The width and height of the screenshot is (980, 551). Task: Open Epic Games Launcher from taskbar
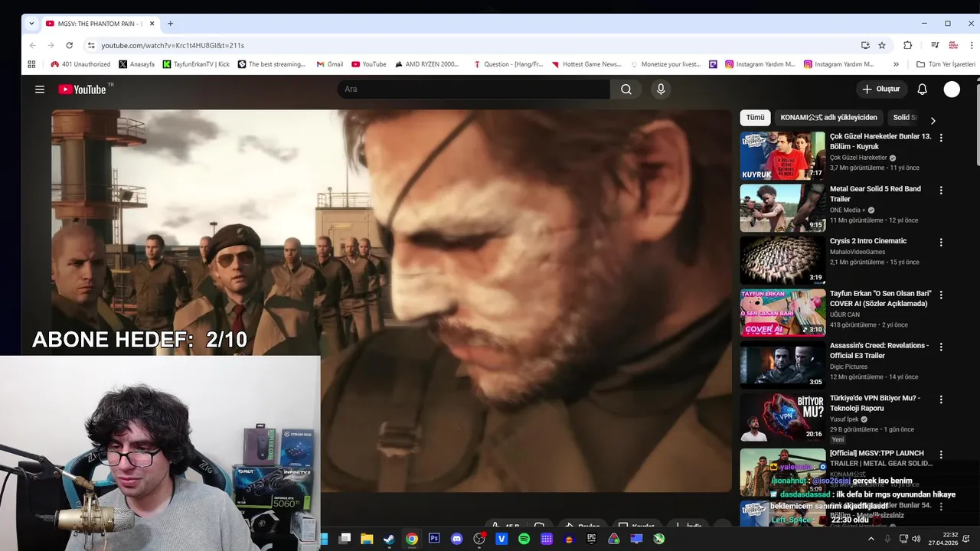coord(591,539)
